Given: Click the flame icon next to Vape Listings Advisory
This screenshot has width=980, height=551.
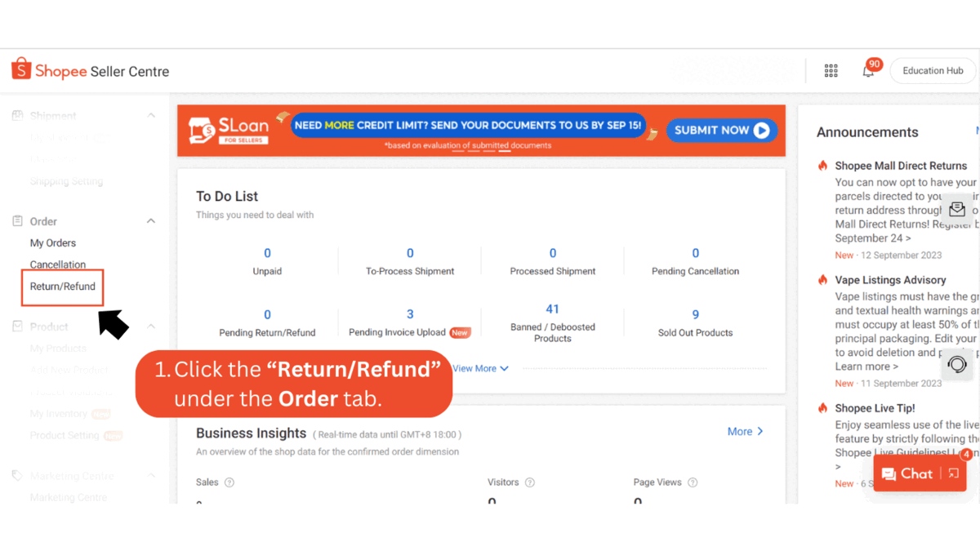Looking at the screenshot, I should [822, 279].
